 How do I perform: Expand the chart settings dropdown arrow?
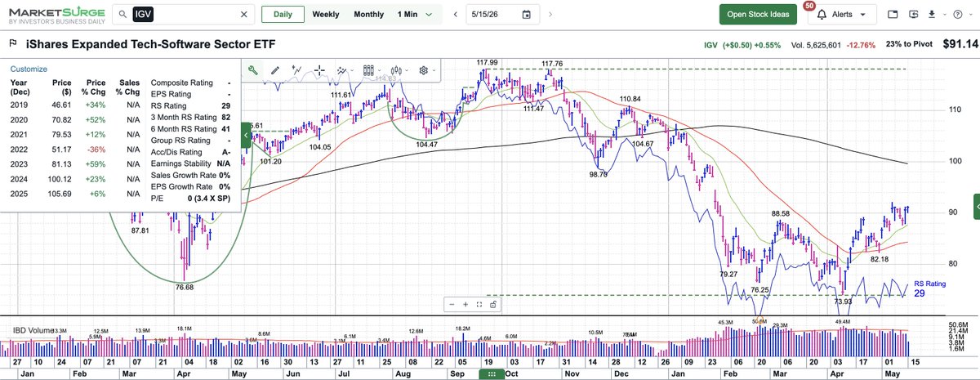(435, 70)
